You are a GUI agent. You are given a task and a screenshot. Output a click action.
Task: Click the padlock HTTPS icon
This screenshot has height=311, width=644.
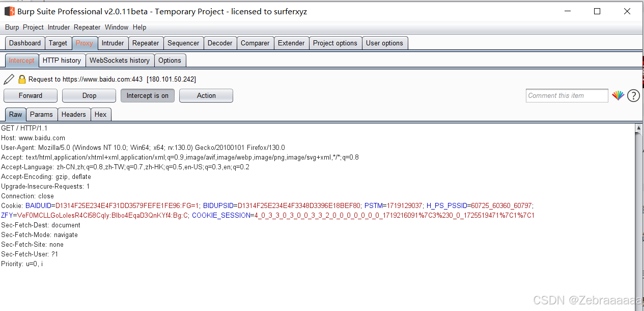(x=22, y=80)
